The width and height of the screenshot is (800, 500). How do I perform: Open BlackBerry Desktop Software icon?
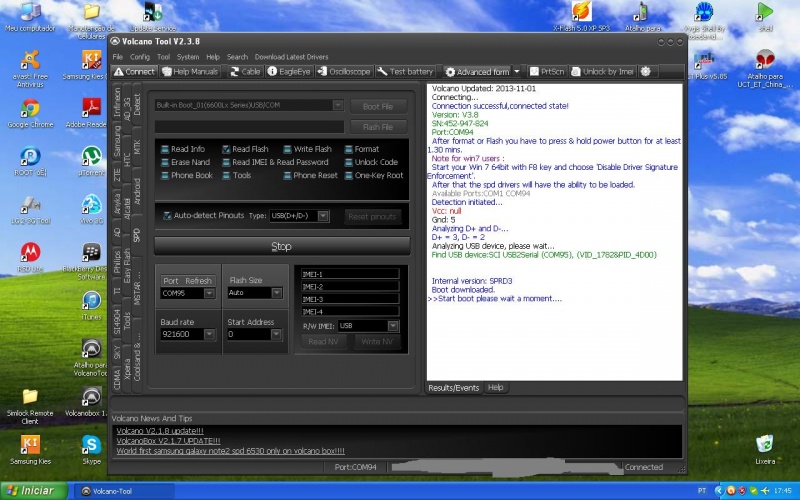pyautogui.click(x=91, y=261)
